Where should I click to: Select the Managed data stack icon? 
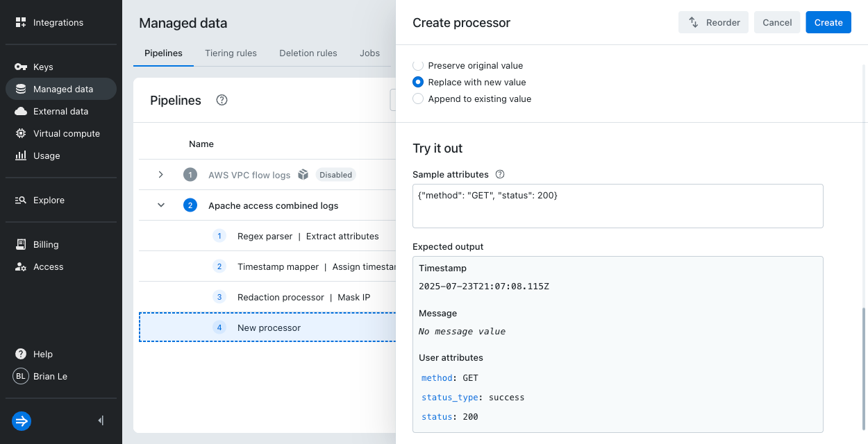[21, 89]
